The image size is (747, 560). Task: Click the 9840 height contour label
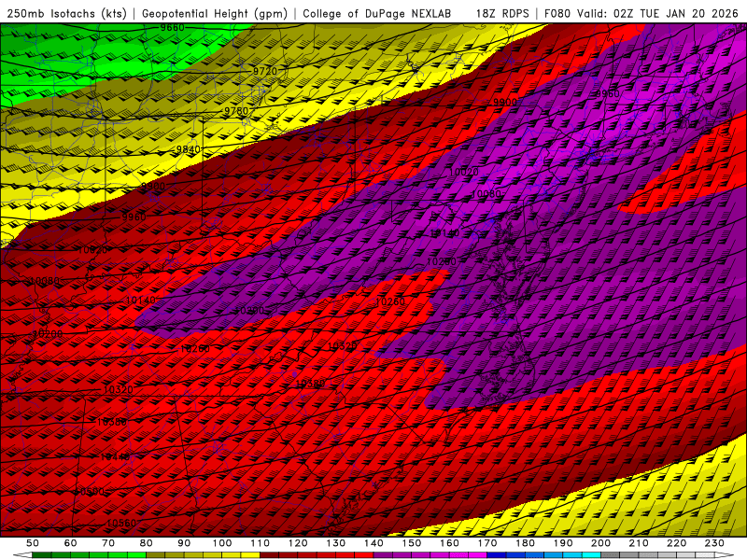click(x=189, y=149)
